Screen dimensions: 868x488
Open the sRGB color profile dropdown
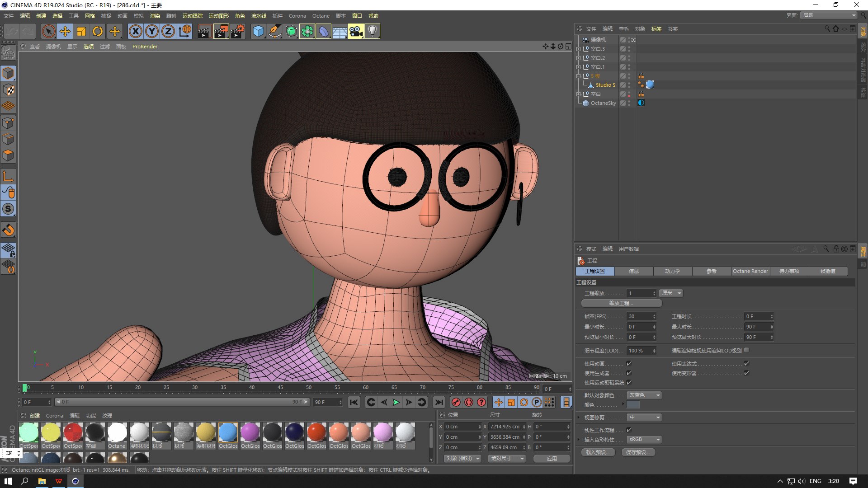pyautogui.click(x=644, y=440)
